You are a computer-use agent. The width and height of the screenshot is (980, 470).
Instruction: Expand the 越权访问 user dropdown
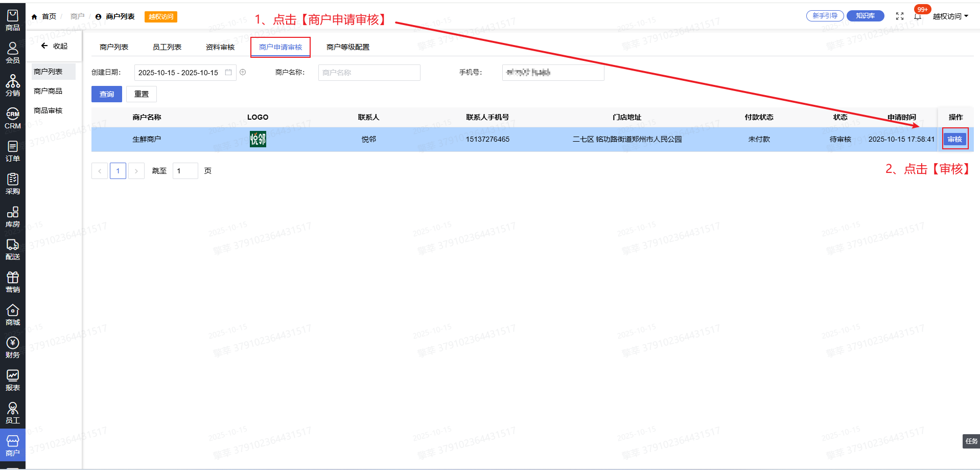950,16
